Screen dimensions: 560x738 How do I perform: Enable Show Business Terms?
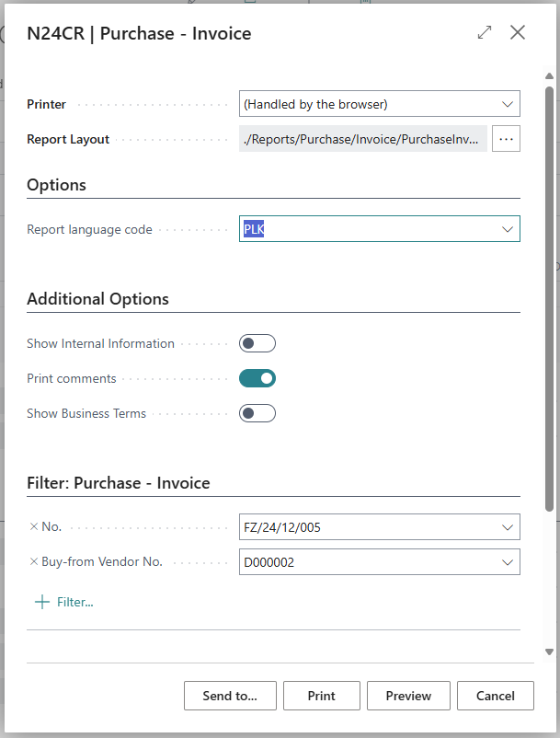257,412
